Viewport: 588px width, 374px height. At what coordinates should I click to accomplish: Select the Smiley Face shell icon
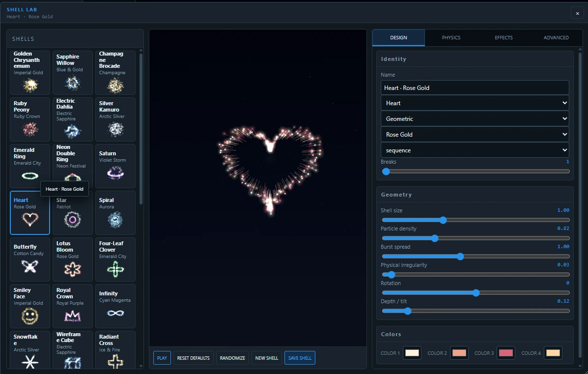[30, 306]
